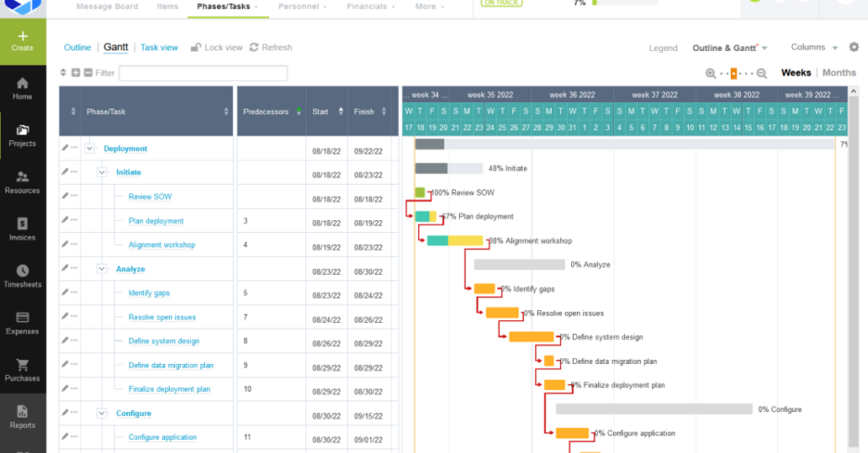The width and height of the screenshot is (868, 453).
Task: Switch timescale to Weeks
Action: 796,72
